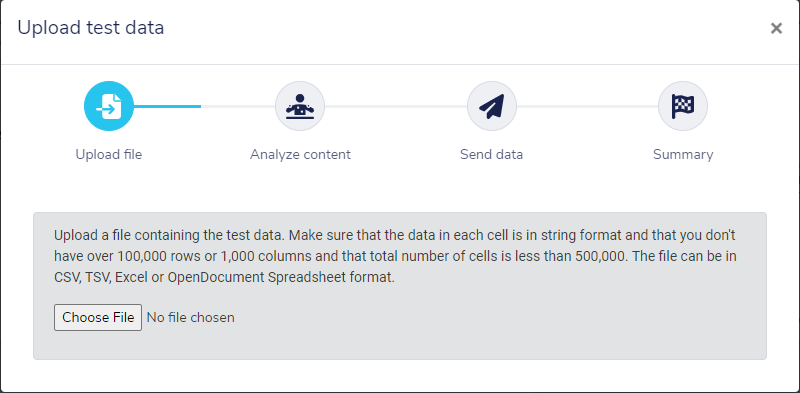Click progress line between Send and Summary icons
This screenshot has width=800, height=393.
point(587,106)
